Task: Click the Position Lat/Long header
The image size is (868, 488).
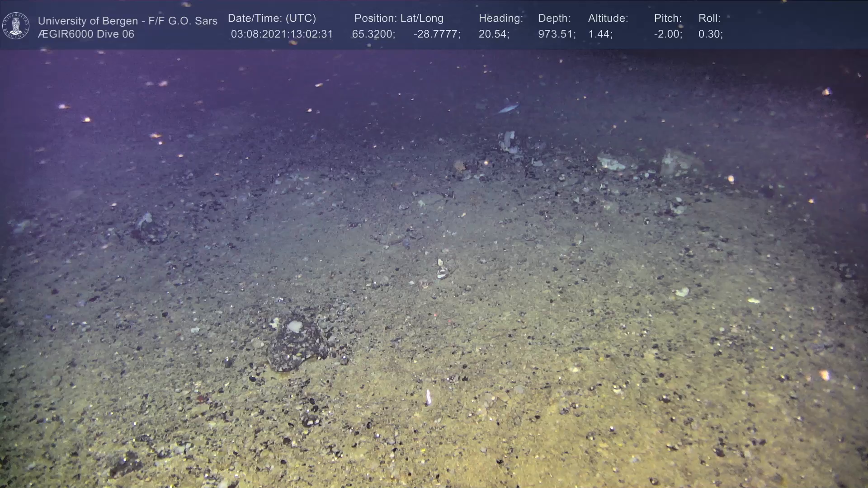Action: 399,19
